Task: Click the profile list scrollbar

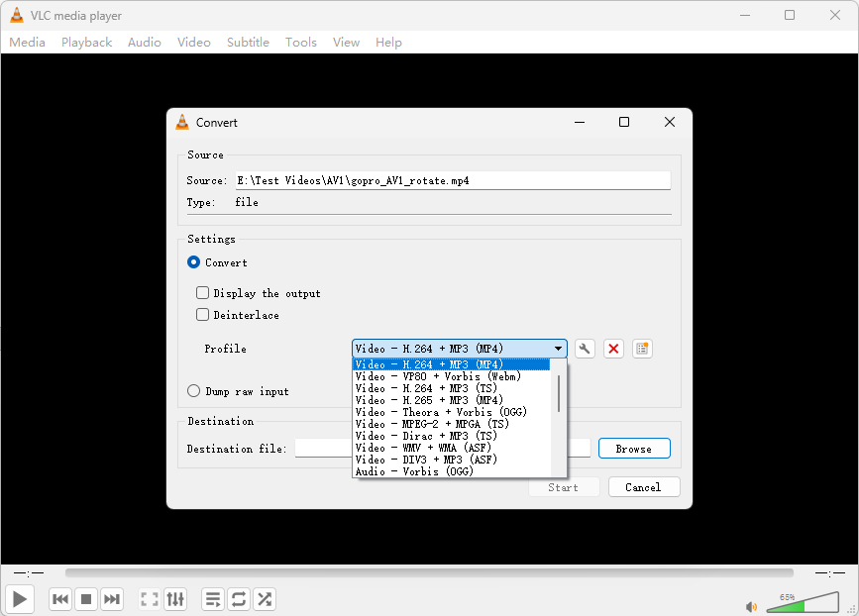Action: pyautogui.click(x=558, y=392)
